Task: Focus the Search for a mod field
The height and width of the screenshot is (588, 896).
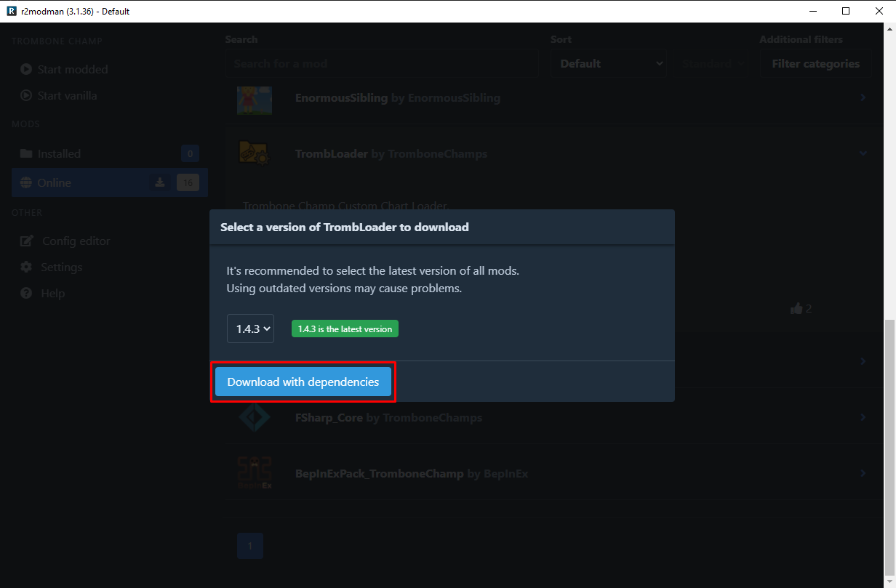Action: 382,64
